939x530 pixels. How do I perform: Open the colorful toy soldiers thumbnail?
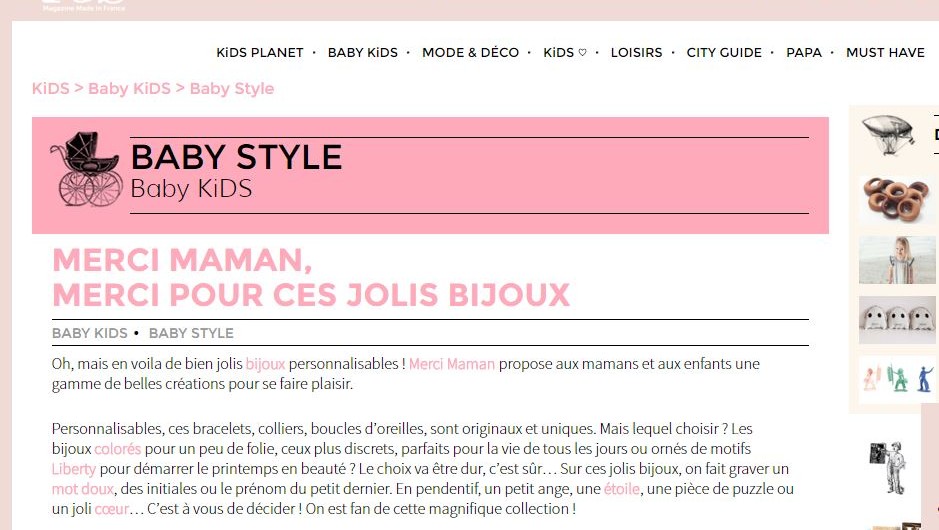click(x=898, y=380)
